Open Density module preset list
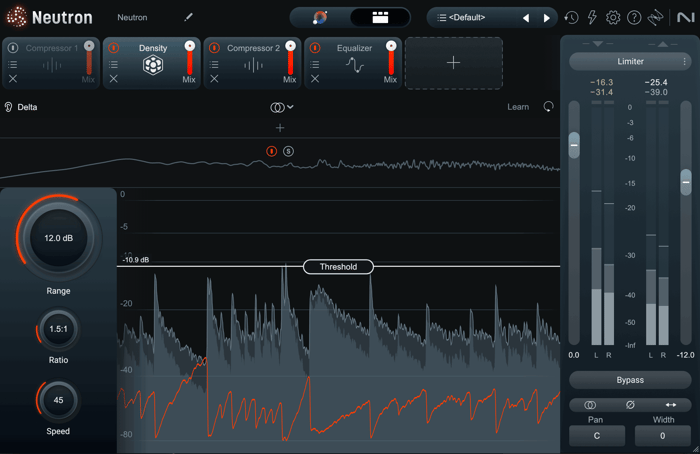This screenshot has height=454, width=700. coord(114,65)
